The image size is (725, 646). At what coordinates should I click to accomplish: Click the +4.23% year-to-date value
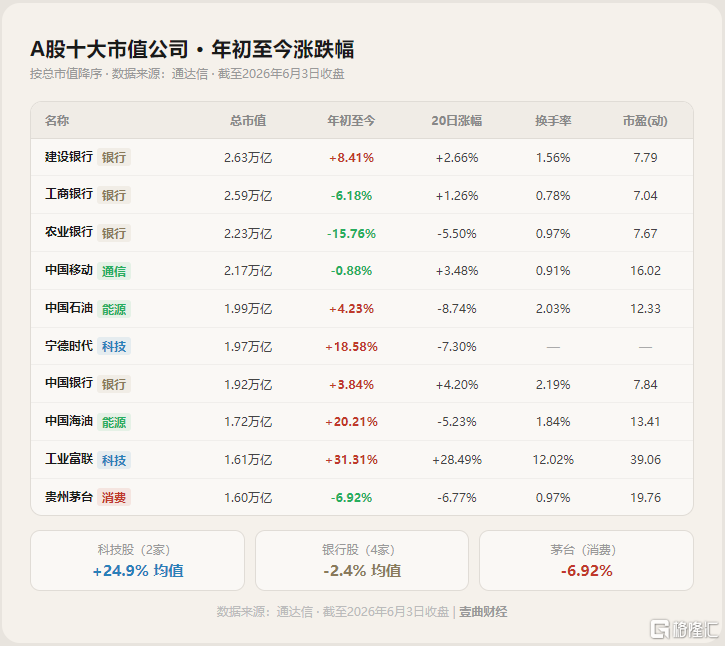click(351, 308)
